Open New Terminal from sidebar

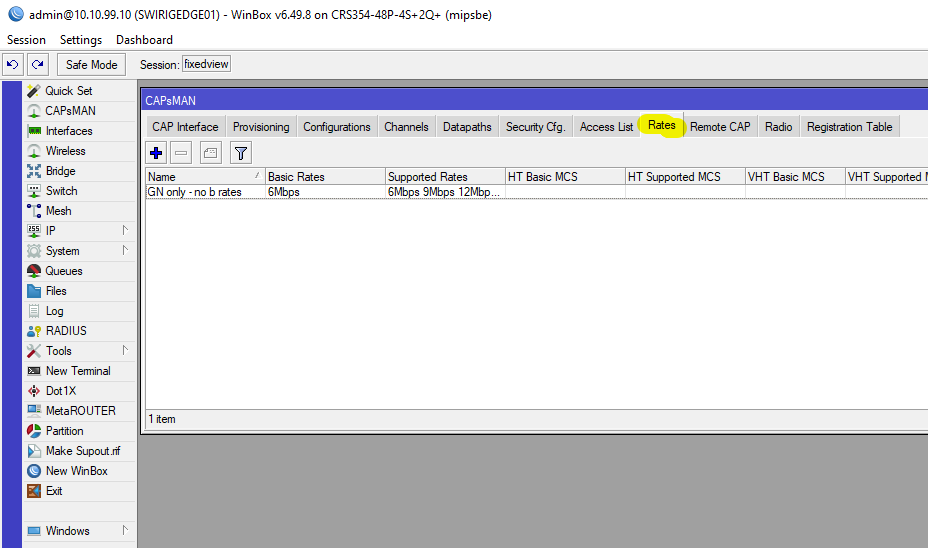78,371
